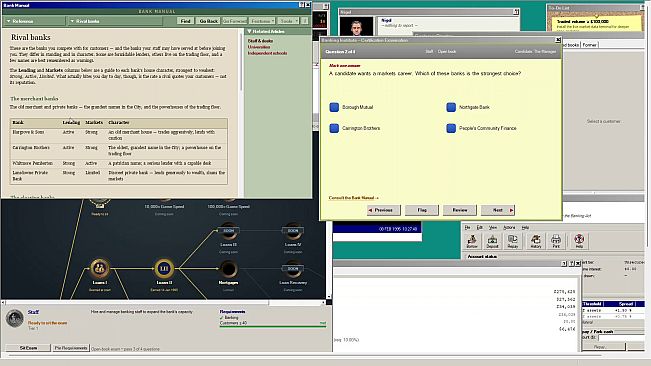Click the Lending column header in the table
This screenshot has width=651, height=366.
[71, 122]
